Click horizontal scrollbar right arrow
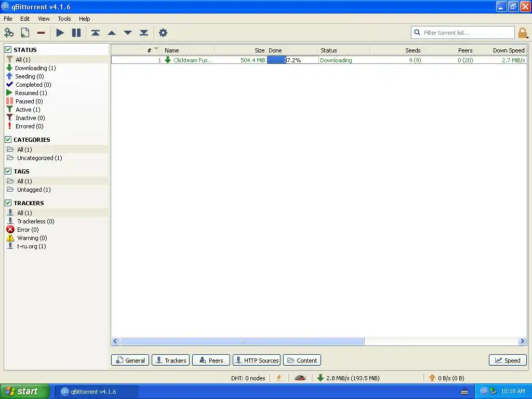 click(523, 341)
